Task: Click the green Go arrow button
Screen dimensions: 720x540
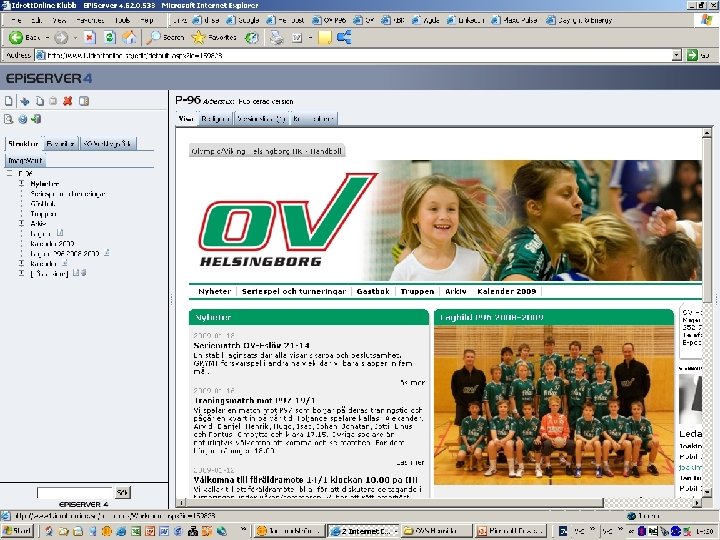Action: point(692,55)
